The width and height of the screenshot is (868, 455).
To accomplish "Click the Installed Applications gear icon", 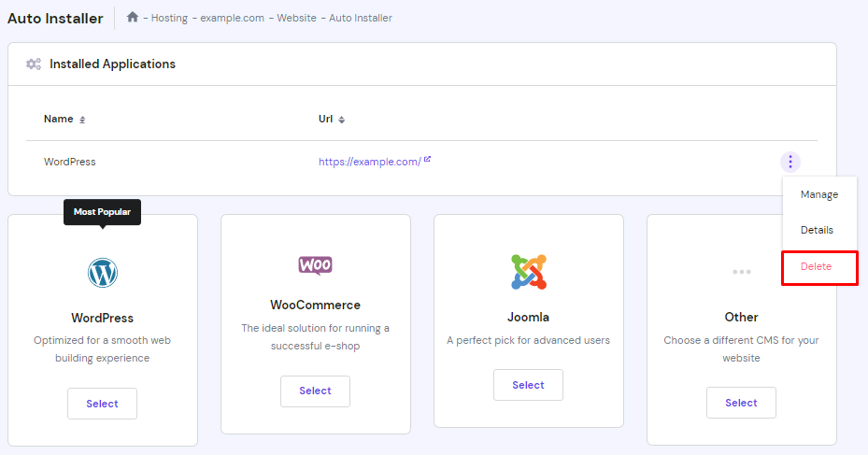I will click(x=34, y=64).
